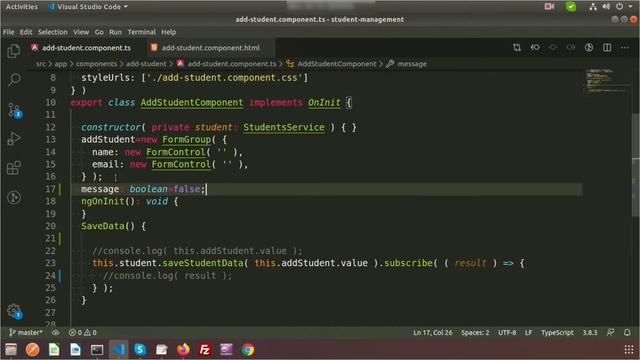Viewport: 640px width, 360px height.
Task: Open the Terminal menu
Action: pos(141,32)
